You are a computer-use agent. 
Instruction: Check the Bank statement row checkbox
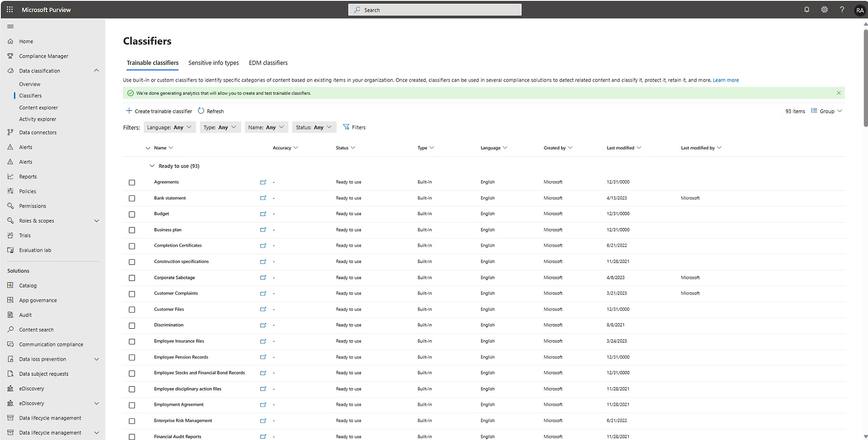tap(132, 198)
